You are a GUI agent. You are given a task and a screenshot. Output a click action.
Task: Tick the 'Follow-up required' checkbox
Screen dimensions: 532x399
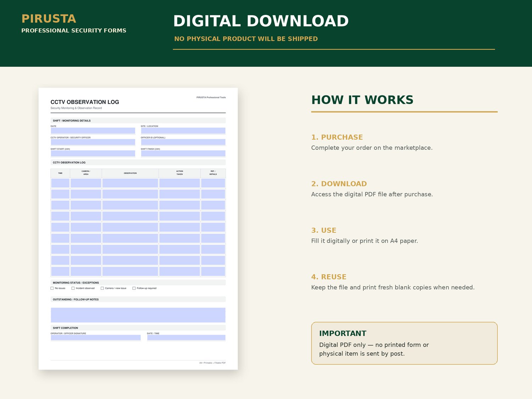click(x=134, y=288)
